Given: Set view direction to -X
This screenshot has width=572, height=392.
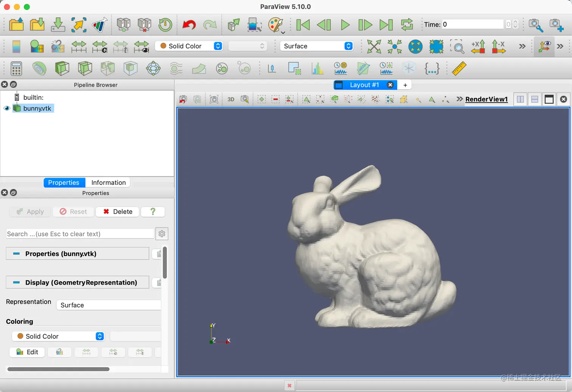Looking at the screenshot, I should point(499,46).
